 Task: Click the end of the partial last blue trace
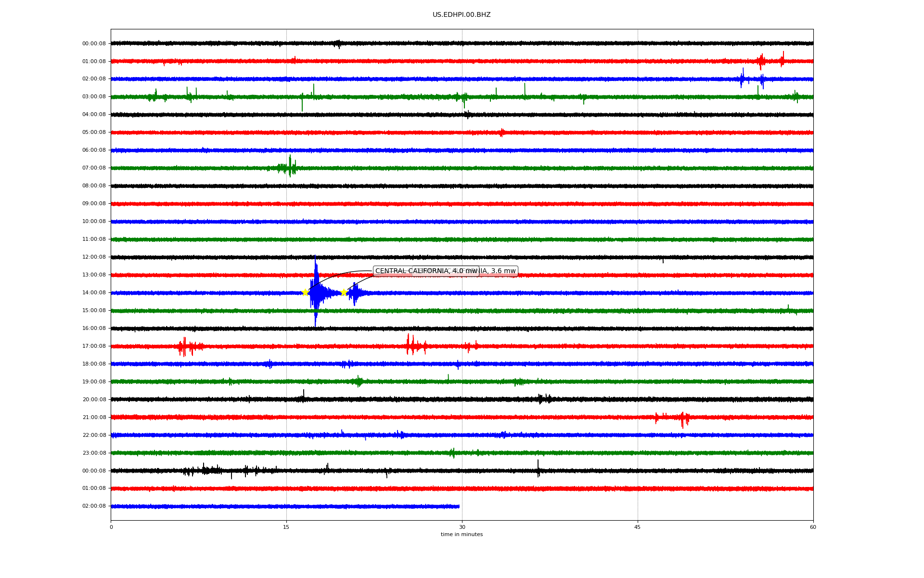[459, 506]
